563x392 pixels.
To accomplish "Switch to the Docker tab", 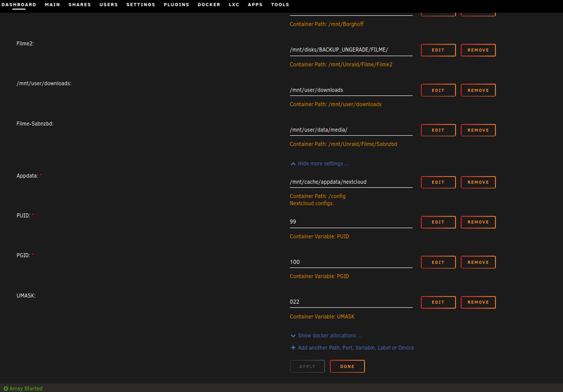I will pyautogui.click(x=209, y=4).
